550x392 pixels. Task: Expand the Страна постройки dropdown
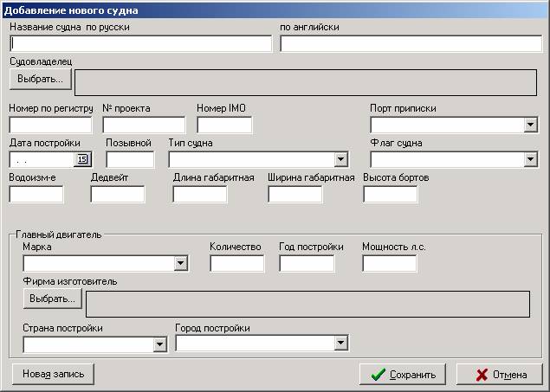(x=159, y=344)
